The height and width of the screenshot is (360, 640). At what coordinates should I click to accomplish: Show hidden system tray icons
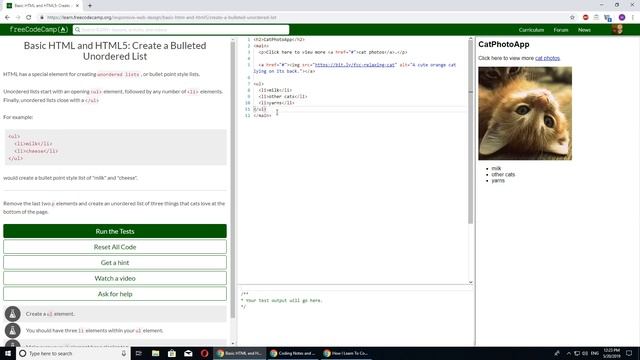click(569, 353)
